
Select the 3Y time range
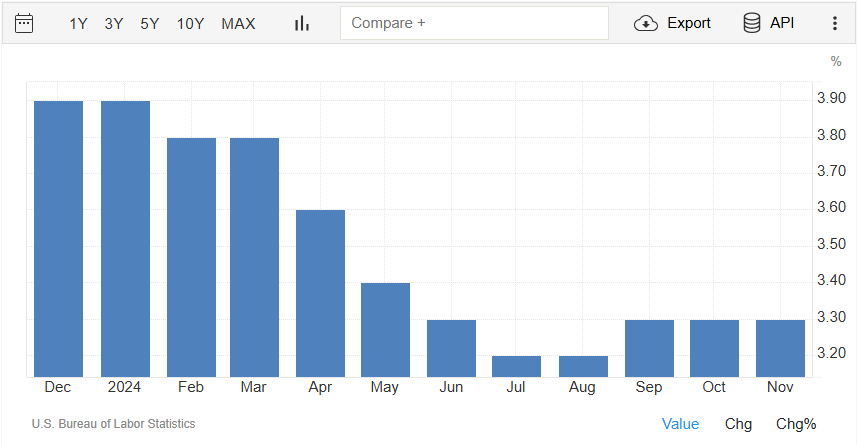pos(114,24)
